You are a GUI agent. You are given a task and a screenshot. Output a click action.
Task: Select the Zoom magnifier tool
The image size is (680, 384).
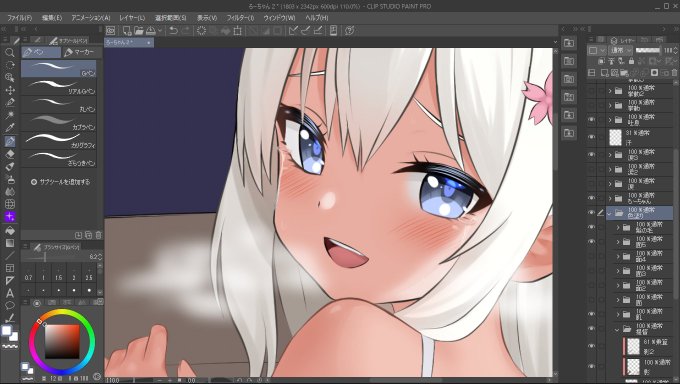pyautogui.click(x=10, y=53)
